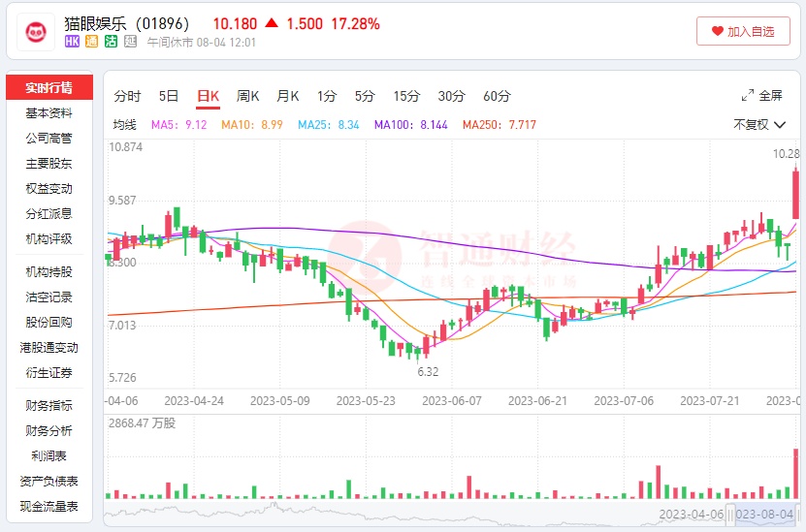The image size is (806, 532).
Task: Click the red up-arrow price change icon
Action: [271, 23]
